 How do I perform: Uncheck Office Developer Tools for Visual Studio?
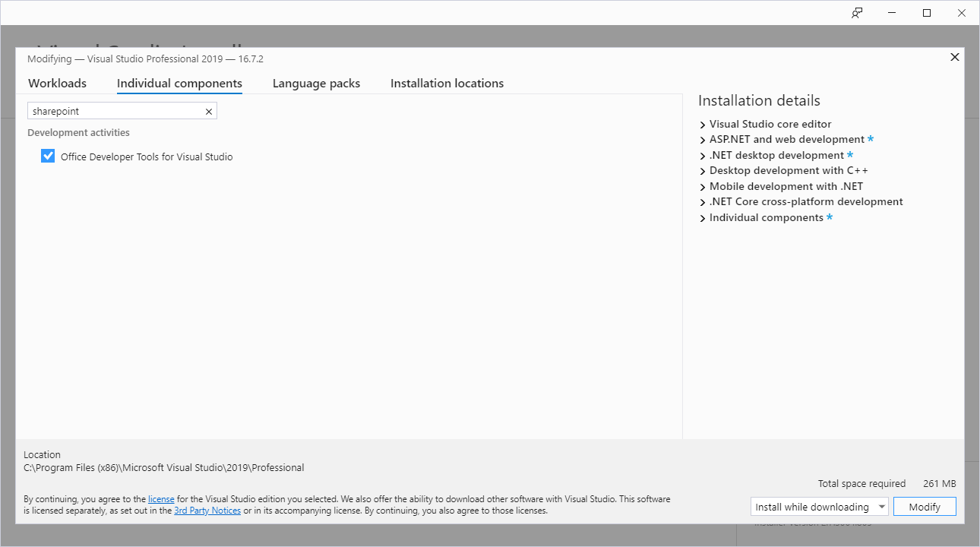tap(48, 156)
